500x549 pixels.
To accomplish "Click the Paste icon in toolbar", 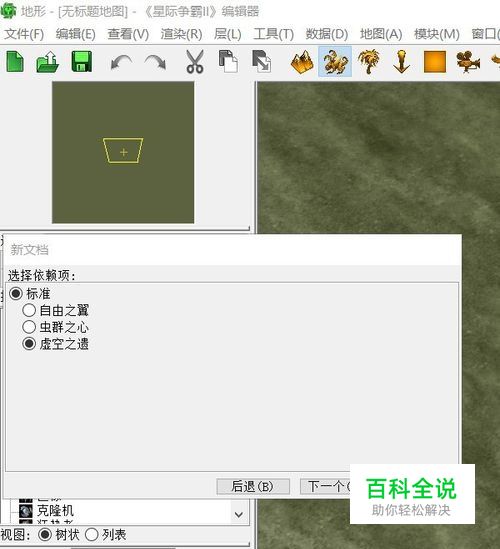I will coord(262,62).
